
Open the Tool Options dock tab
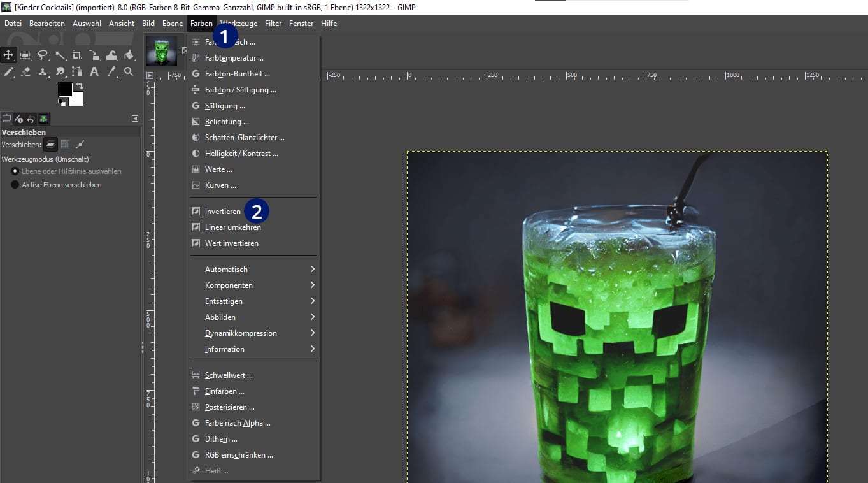(x=7, y=119)
